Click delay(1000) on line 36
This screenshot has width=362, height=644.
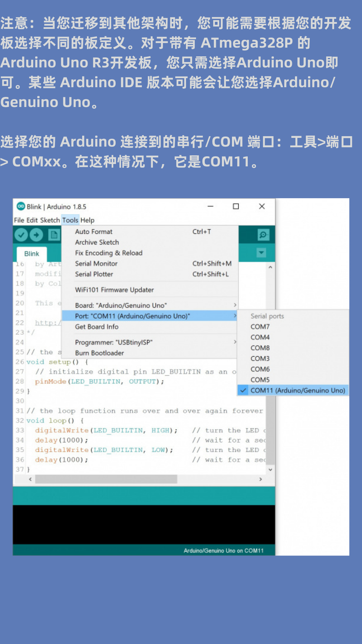(x=61, y=460)
